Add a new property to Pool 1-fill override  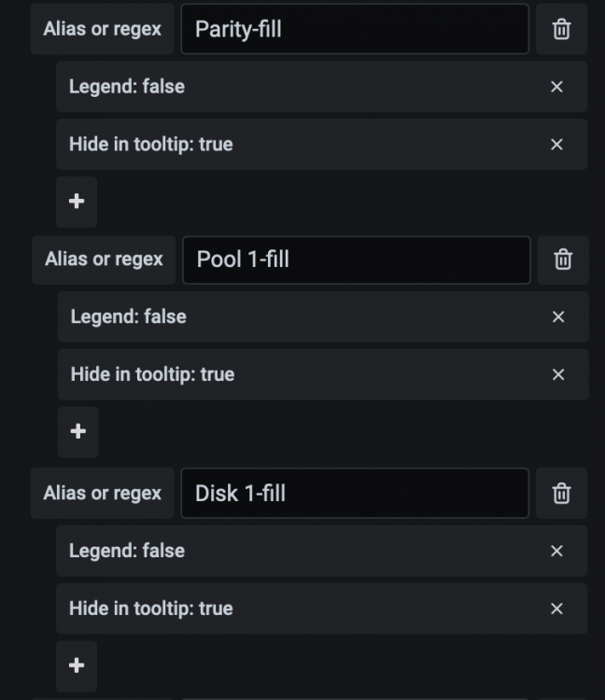pyautogui.click(x=78, y=432)
